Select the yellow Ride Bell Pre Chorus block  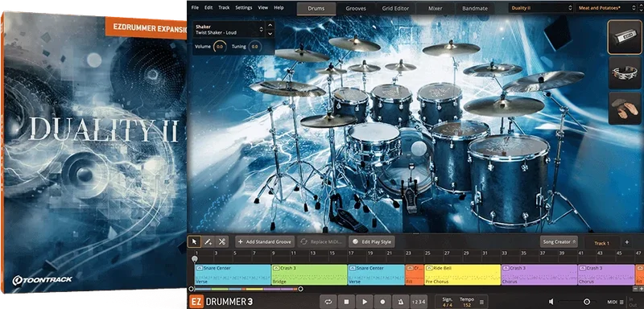[462, 274]
